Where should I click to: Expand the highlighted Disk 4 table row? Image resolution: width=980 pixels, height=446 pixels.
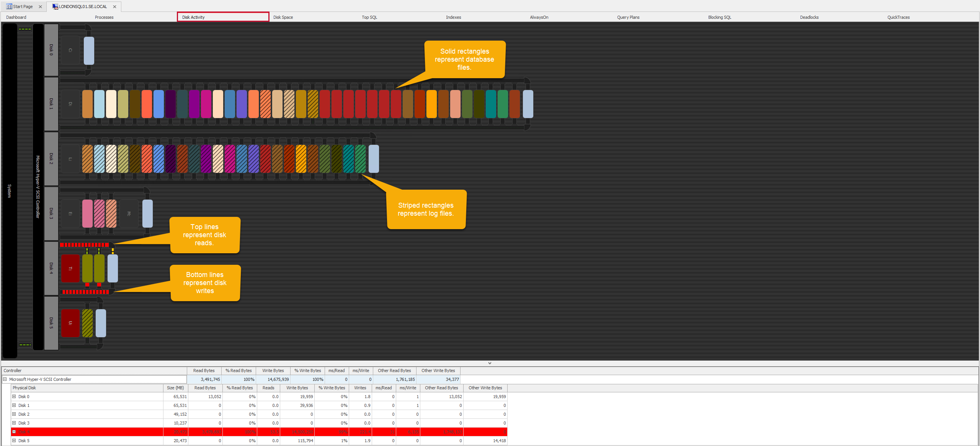(14, 432)
